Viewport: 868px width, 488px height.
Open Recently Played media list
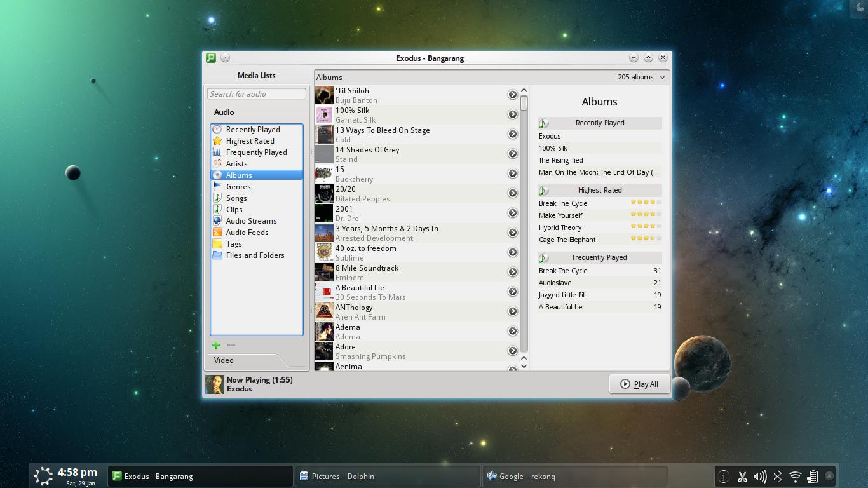257,130
